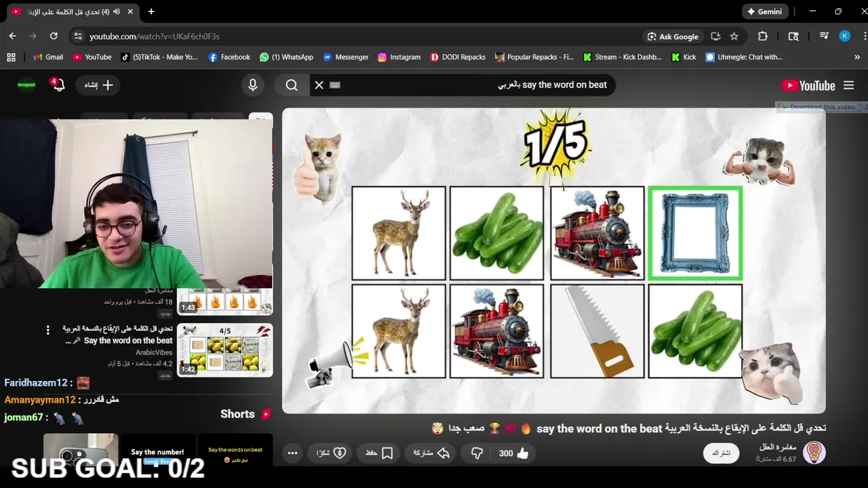868x488 pixels.
Task: Open the Stream - Kick Dashboard bookmark
Action: [x=622, y=57]
